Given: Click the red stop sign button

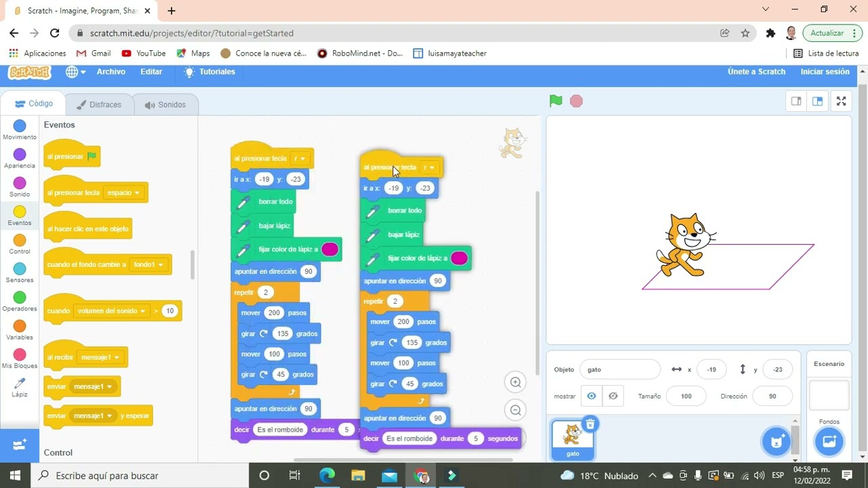Looking at the screenshot, I should [576, 101].
